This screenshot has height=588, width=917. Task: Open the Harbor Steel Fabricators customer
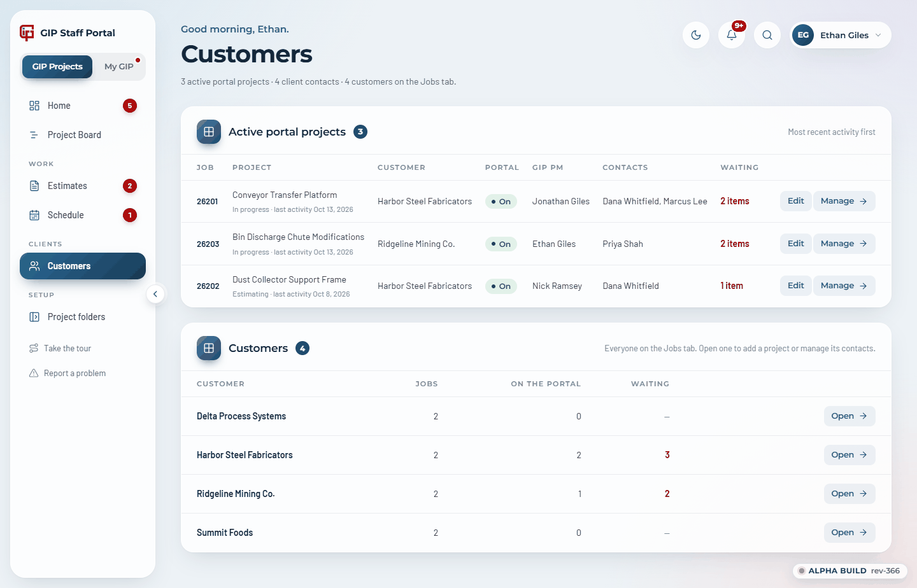(x=849, y=455)
